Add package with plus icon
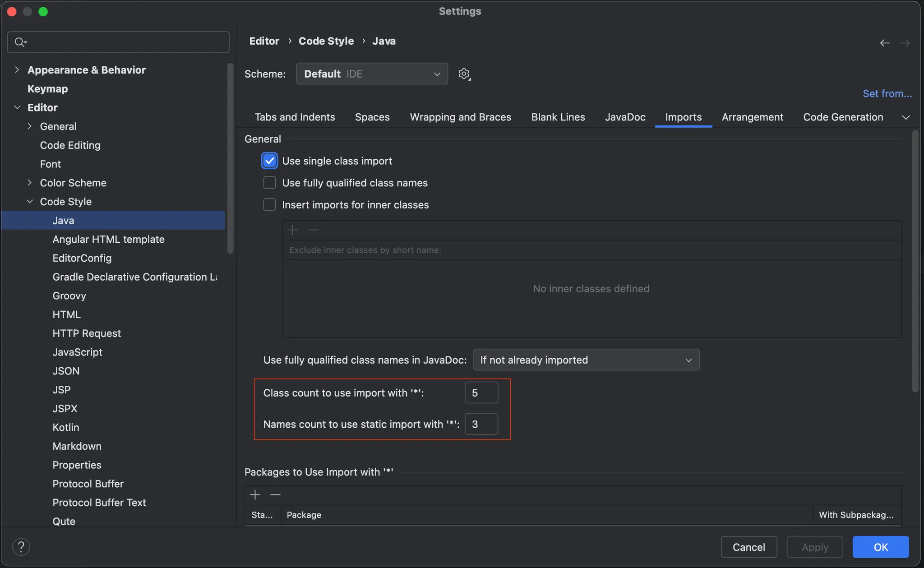The height and width of the screenshot is (568, 924). pos(255,495)
